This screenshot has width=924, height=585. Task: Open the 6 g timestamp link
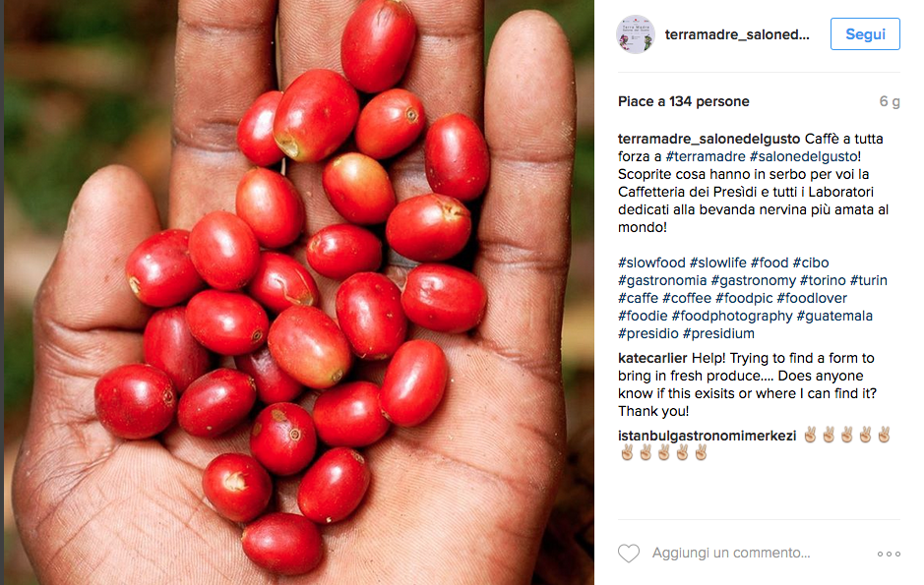890,102
